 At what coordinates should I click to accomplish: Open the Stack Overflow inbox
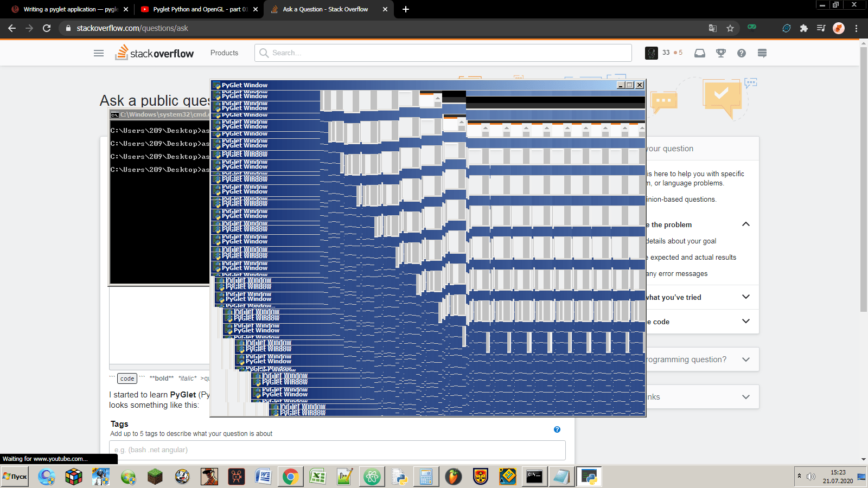tap(700, 53)
